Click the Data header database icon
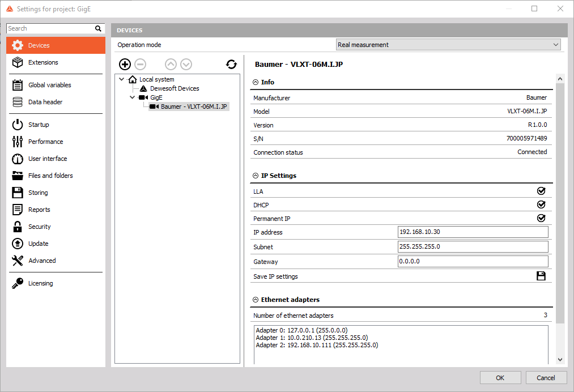This screenshot has height=392, width=574. (18, 102)
